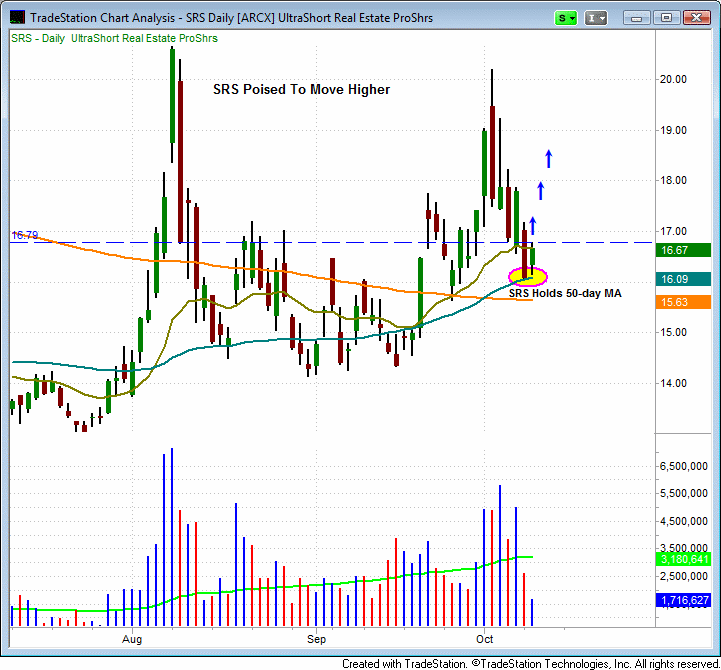Click the 16.79 horizontal line label
Viewport: 721px width, 670px height.
(24, 235)
